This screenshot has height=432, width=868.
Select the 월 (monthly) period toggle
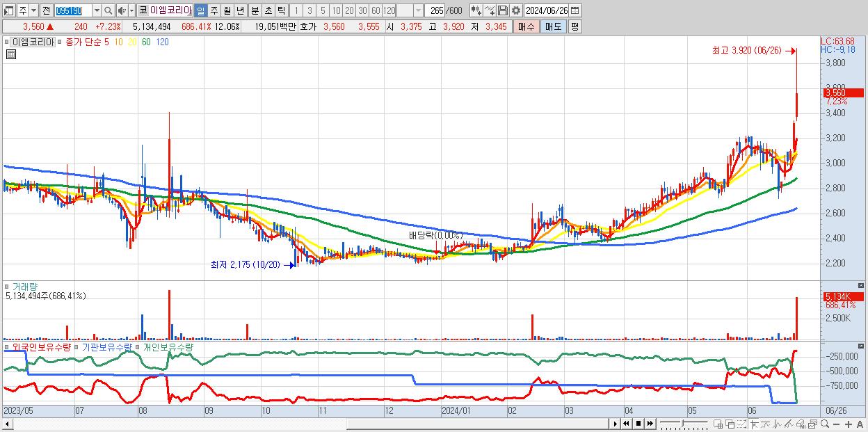tap(227, 10)
